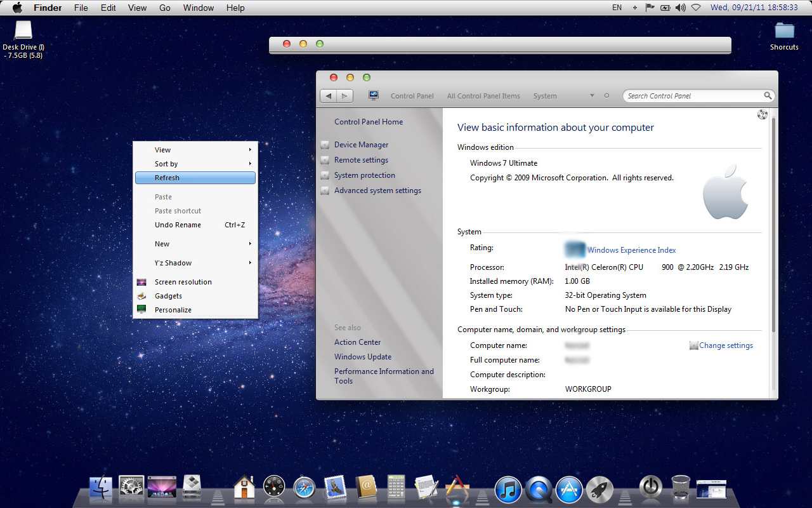Expand the Y'z Shadow submenu
Viewport: 812px width, 508px height.
click(x=195, y=263)
